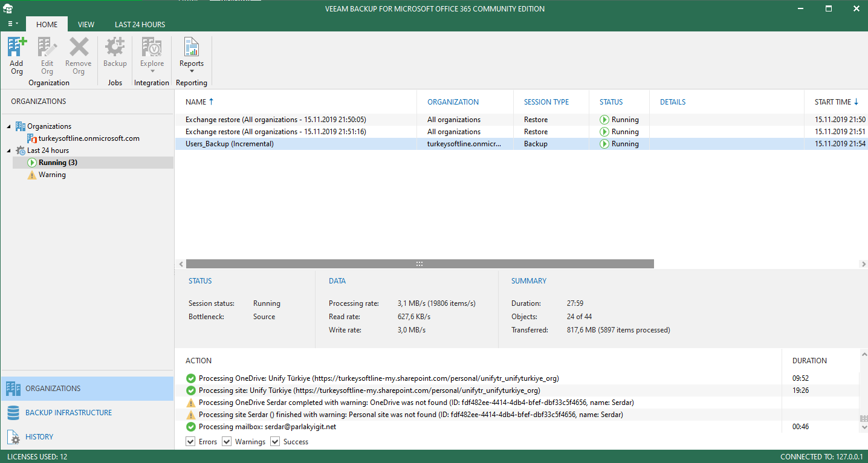Click the Organizations building icon in navigation

[13, 389]
